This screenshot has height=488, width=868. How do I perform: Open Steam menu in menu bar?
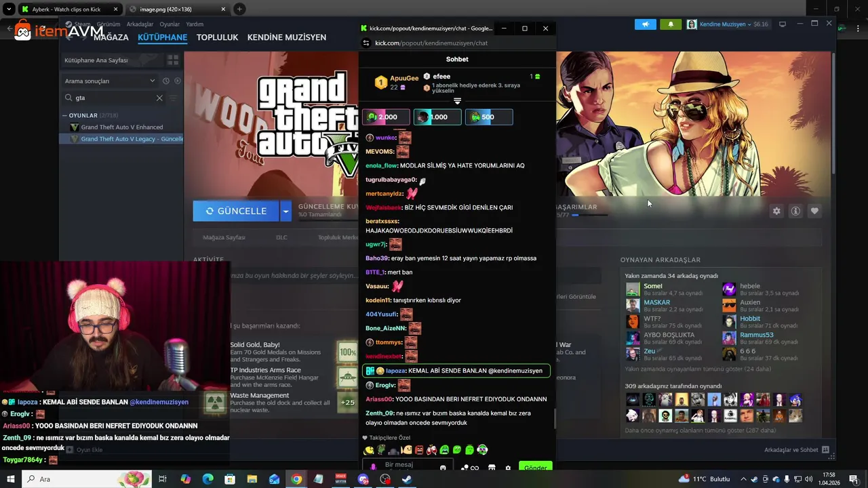tap(81, 24)
